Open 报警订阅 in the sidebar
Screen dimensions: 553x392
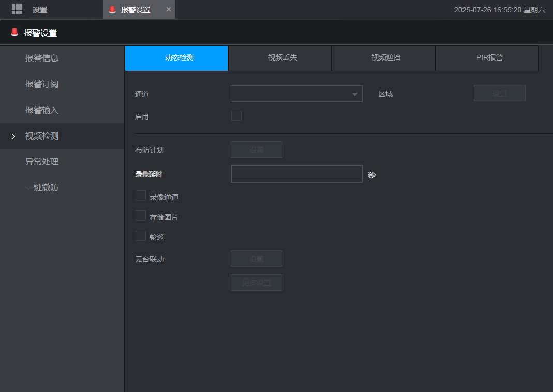42,84
